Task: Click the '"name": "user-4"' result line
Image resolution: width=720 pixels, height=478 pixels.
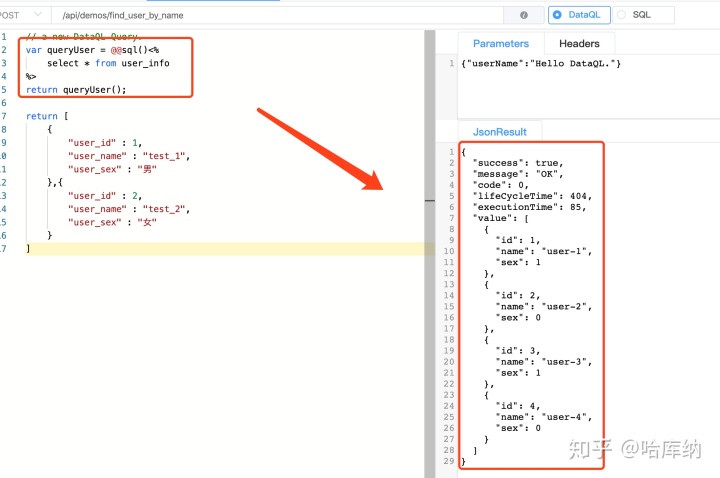Action: (544, 417)
